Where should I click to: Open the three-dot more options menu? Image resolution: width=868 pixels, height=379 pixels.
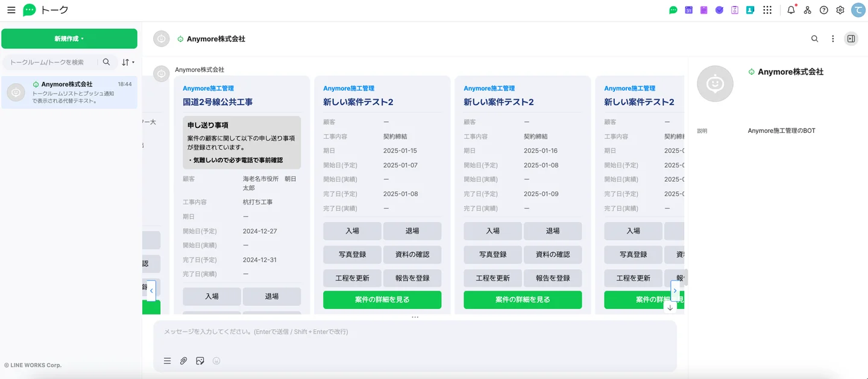[x=832, y=39]
